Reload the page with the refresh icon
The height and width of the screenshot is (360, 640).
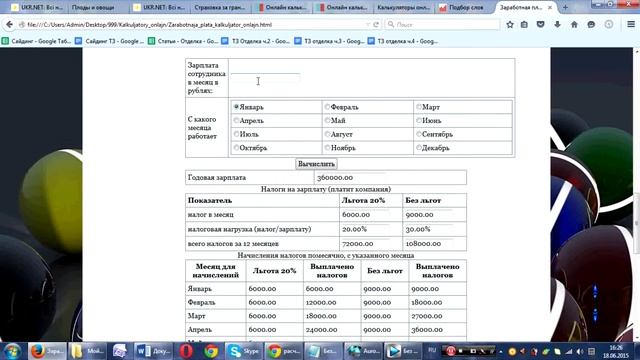pyautogui.click(x=376, y=24)
